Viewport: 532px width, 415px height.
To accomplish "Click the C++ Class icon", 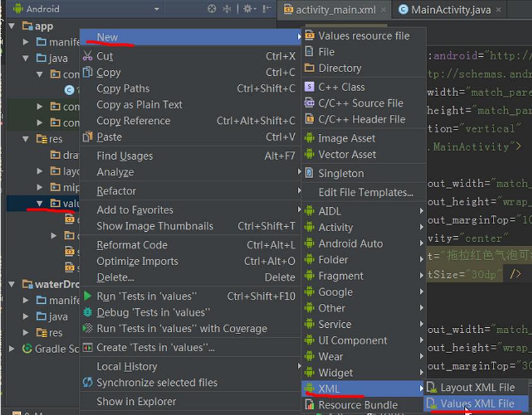I will click(309, 87).
